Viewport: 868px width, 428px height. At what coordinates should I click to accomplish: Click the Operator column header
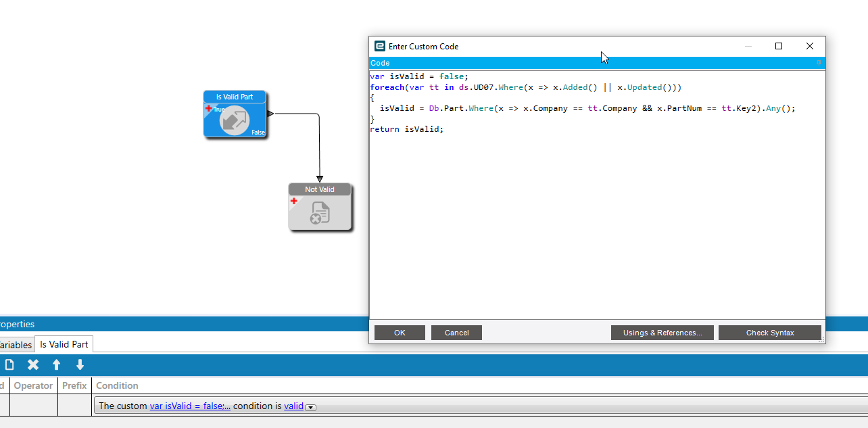tap(33, 385)
